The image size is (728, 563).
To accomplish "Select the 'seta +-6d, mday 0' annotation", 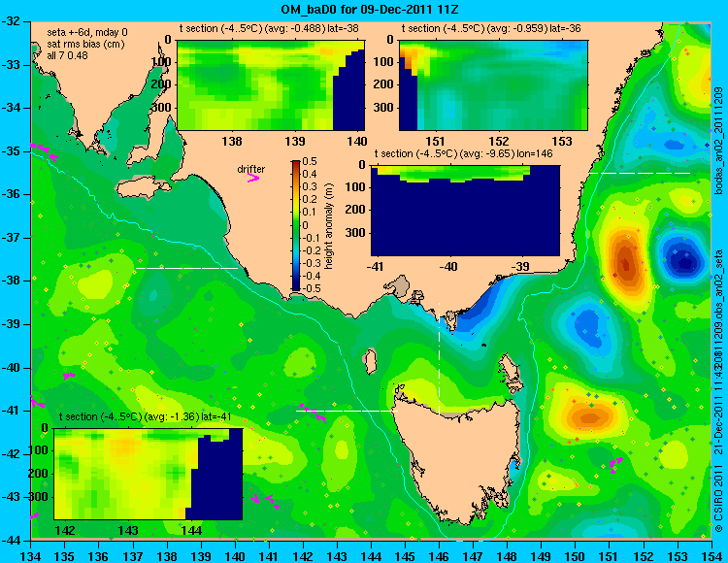I will tap(87, 33).
